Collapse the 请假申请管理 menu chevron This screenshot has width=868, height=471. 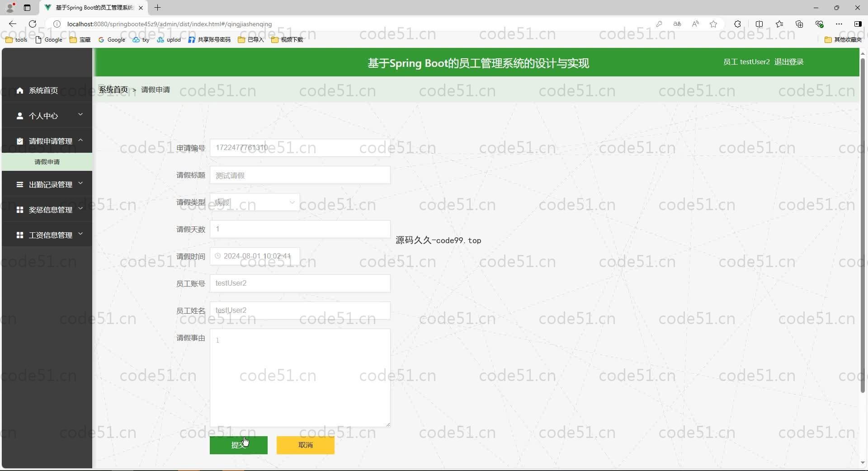(x=80, y=140)
